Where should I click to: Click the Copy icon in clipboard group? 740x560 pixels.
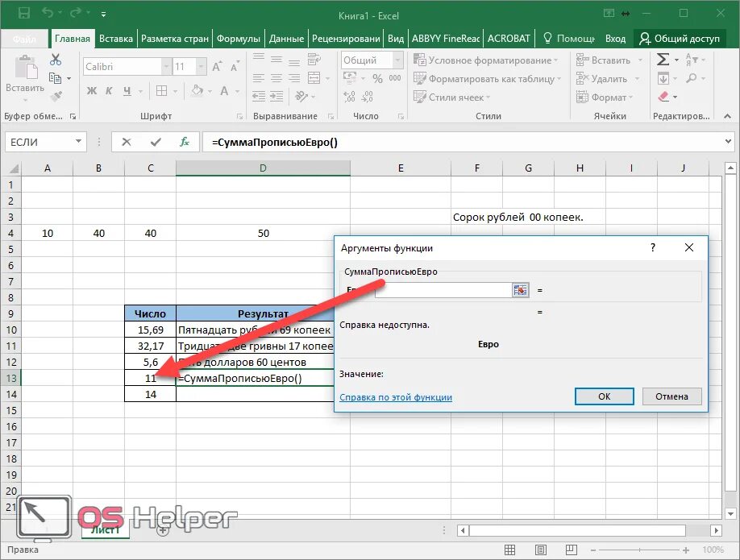(55, 78)
